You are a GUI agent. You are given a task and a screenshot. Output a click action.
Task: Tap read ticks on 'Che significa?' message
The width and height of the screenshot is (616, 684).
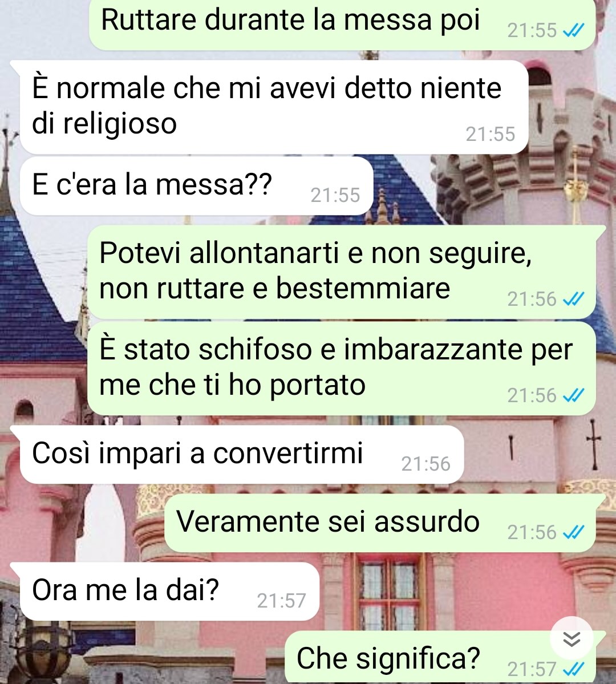[x=573, y=669]
